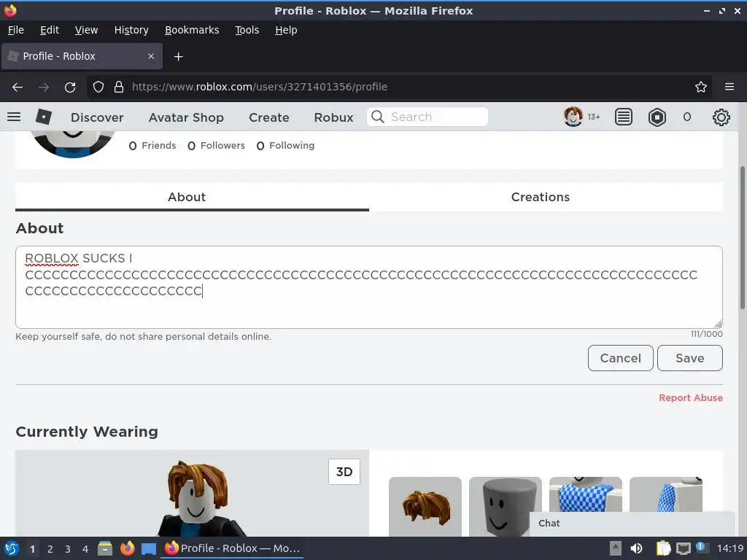Click the vertical page scrollbar
The image size is (747, 560).
coord(742,238)
